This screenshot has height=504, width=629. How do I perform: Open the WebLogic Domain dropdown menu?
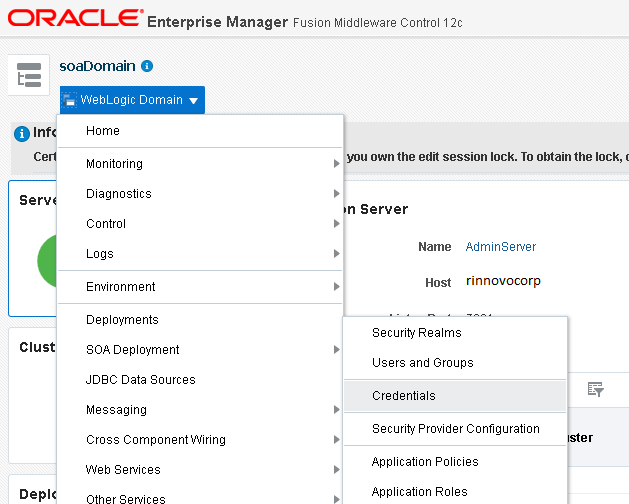[x=132, y=100]
